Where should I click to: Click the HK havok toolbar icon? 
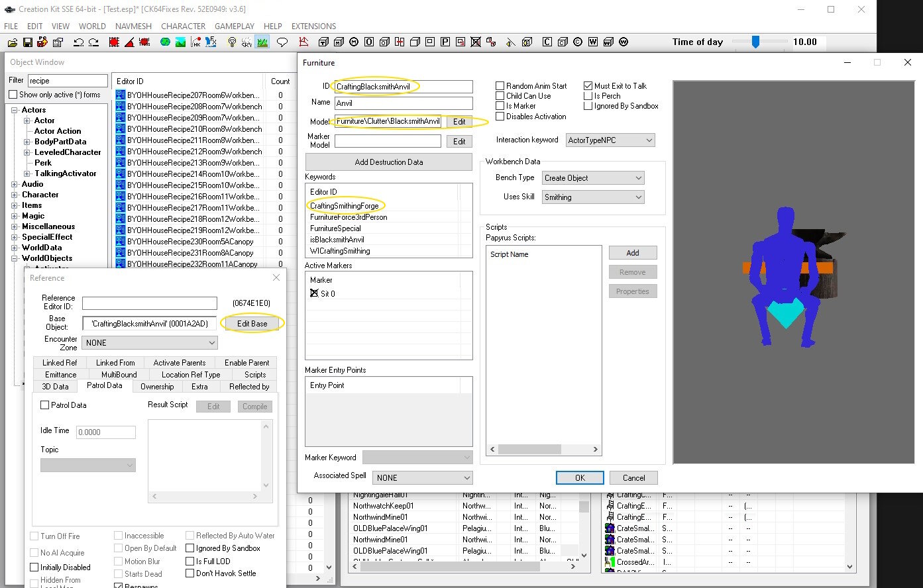pyautogui.click(x=195, y=42)
